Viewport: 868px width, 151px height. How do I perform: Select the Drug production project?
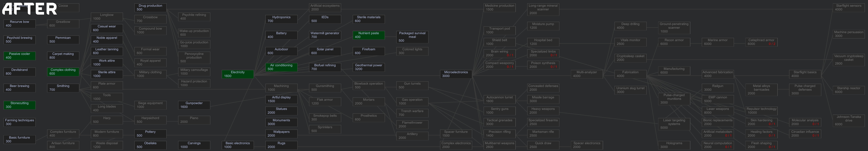150,8
